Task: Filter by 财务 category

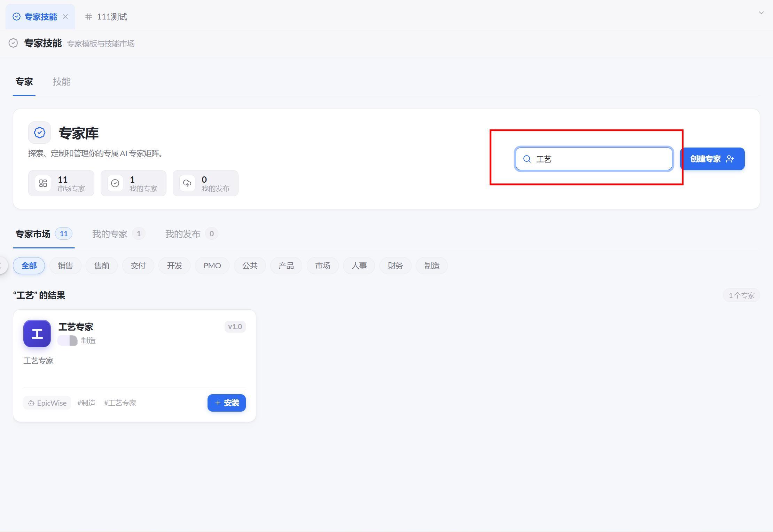Action: [396, 266]
